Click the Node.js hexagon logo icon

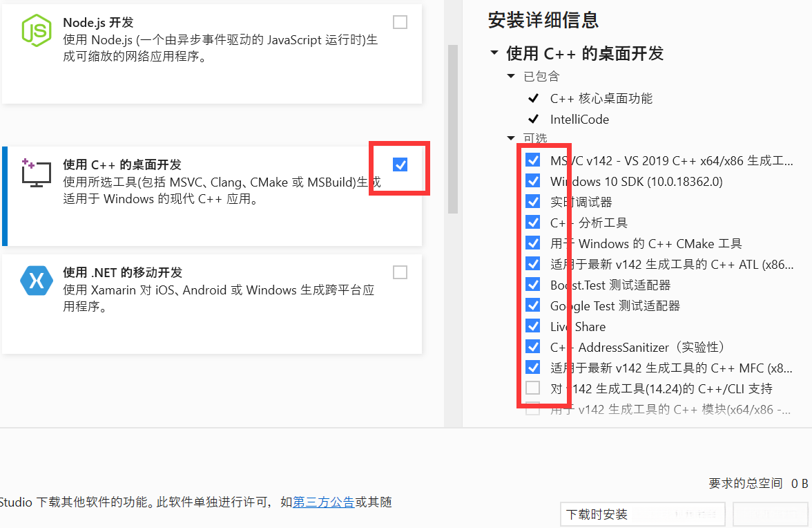[37, 30]
